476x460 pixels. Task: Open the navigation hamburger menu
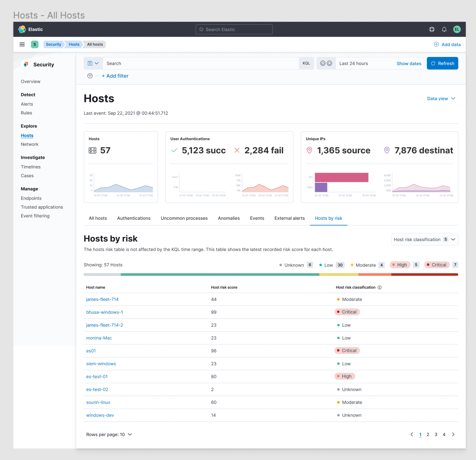click(x=22, y=44)
